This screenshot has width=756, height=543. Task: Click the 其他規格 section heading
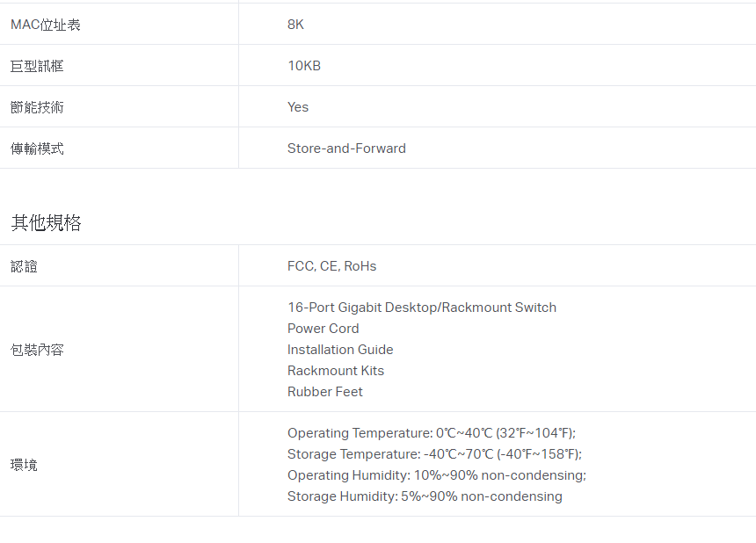47,222
